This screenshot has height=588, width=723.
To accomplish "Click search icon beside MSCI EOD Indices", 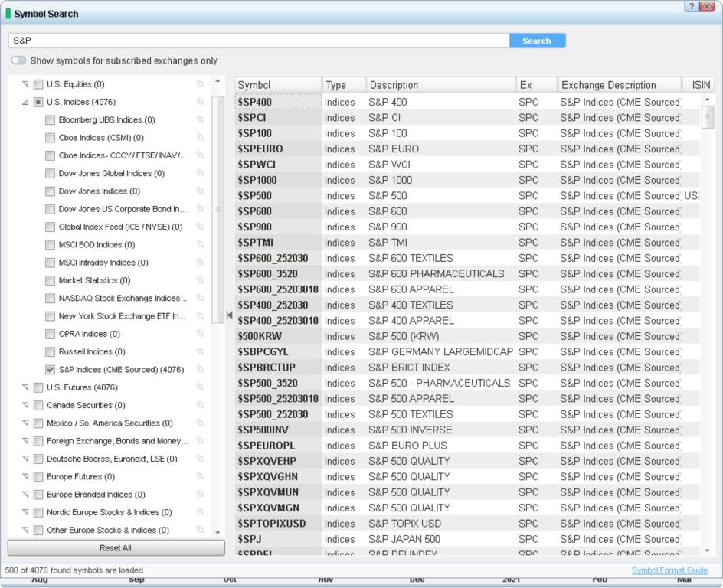I will point(200,244).
